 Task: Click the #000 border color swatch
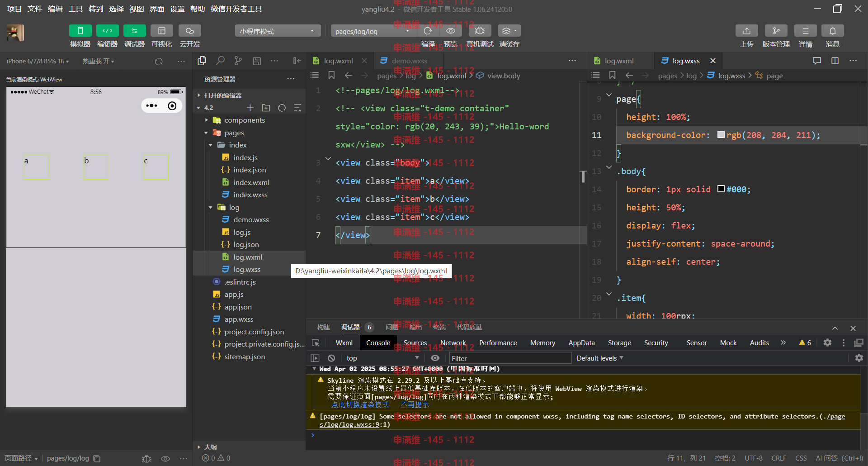point(721,189)
